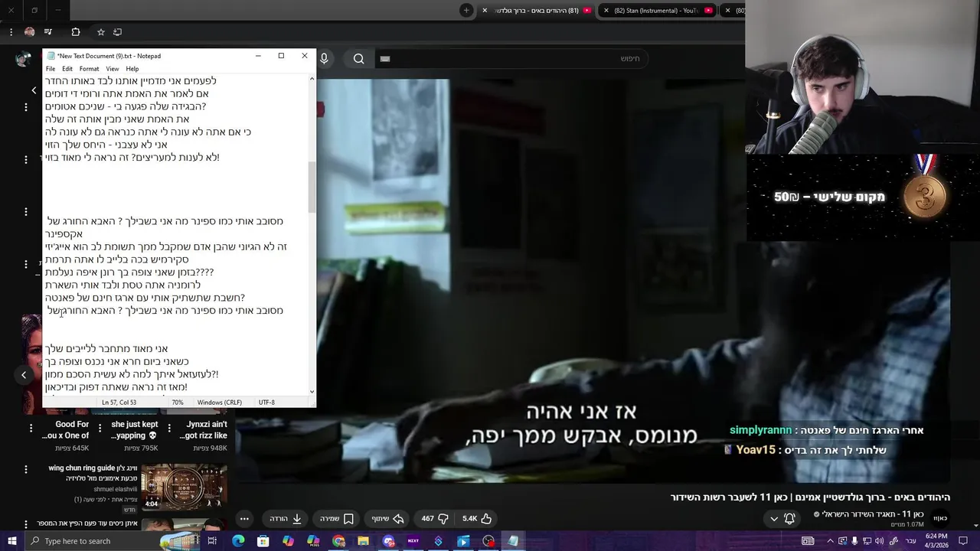The height and width of the screenshot is (551, 980).
Task: Click the YouTube search magnifier button
Action: point(358,59)
